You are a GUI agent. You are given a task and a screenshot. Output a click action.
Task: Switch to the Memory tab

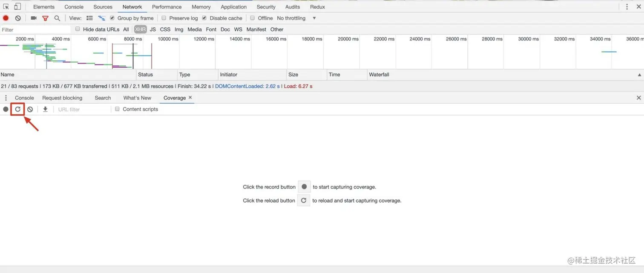coord(201,7)
